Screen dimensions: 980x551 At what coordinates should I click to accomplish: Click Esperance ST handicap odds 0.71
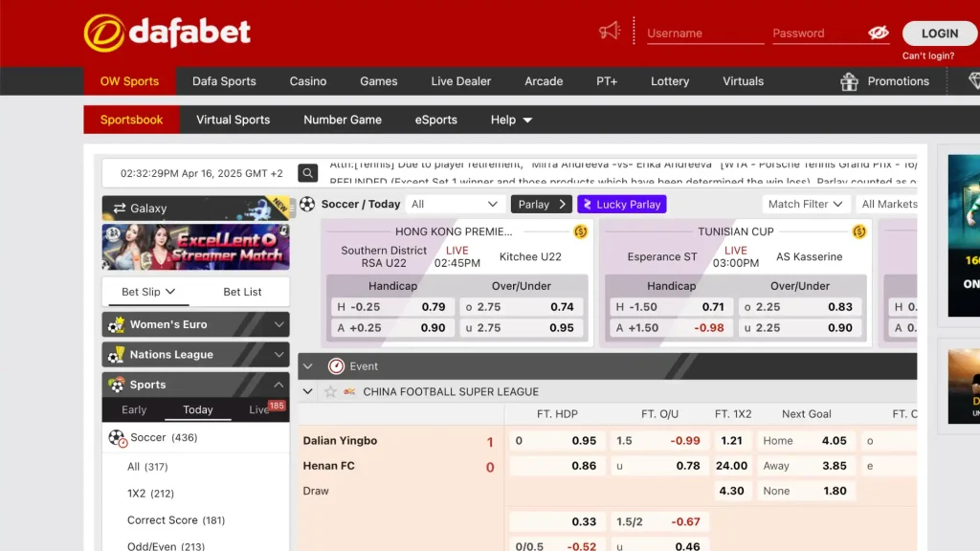pos(670,307)
